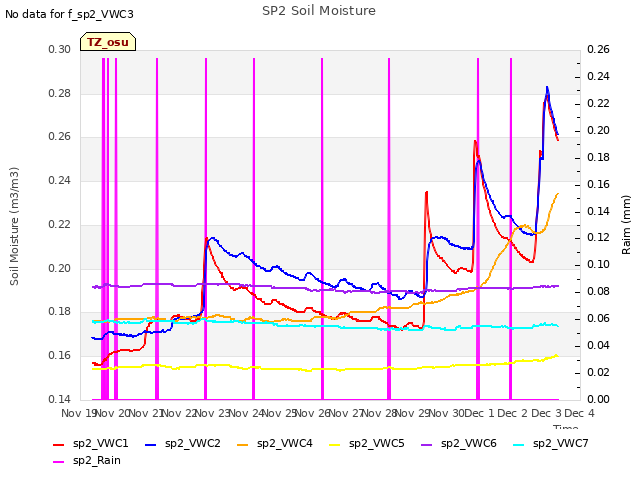The height and width of the screenshot is (480, 640).
Task: Click the cyan sp2_VWC7 legend color marker
Action: point(519,444)
